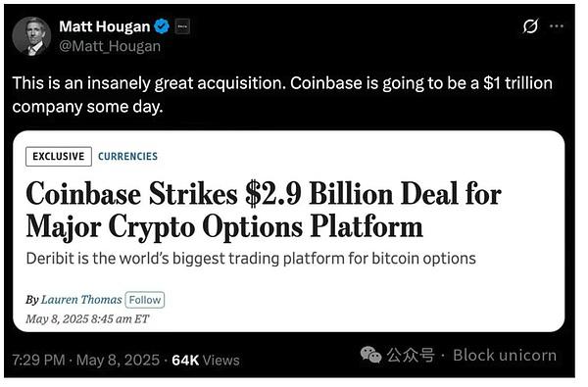Screen dimensions: 588x387
Task: Click the small affiliation badge beside the name
Action: tap(182, 26)
